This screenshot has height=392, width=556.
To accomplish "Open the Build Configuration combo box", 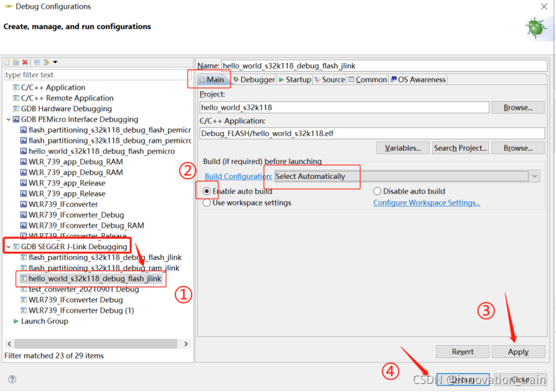I will [x=407, y=176].
